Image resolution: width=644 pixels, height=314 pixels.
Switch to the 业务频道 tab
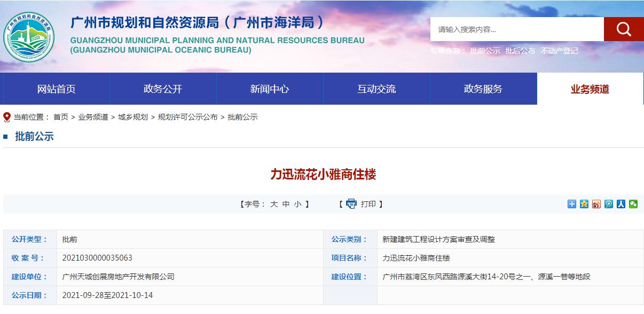click(590, 89)
